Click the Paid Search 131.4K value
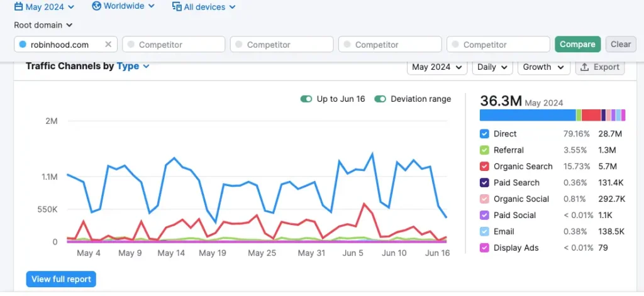Screen dimensions: 644x296 click(611, 183)
